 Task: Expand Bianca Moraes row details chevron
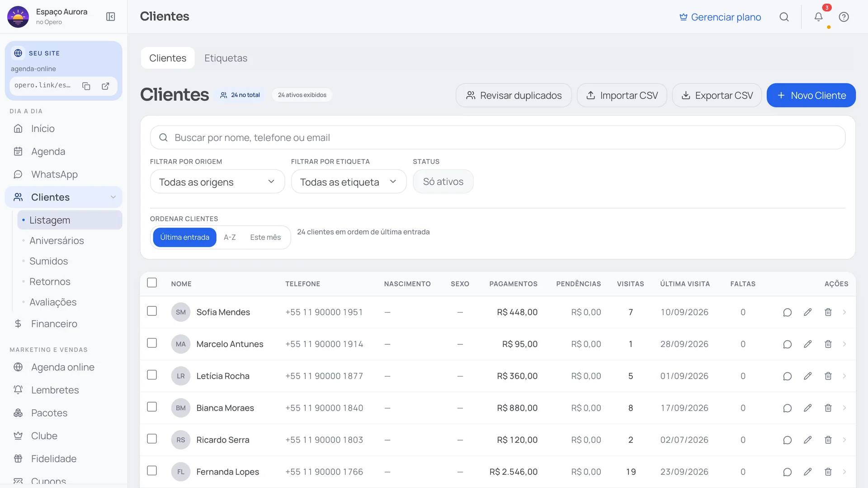(844, 408)
